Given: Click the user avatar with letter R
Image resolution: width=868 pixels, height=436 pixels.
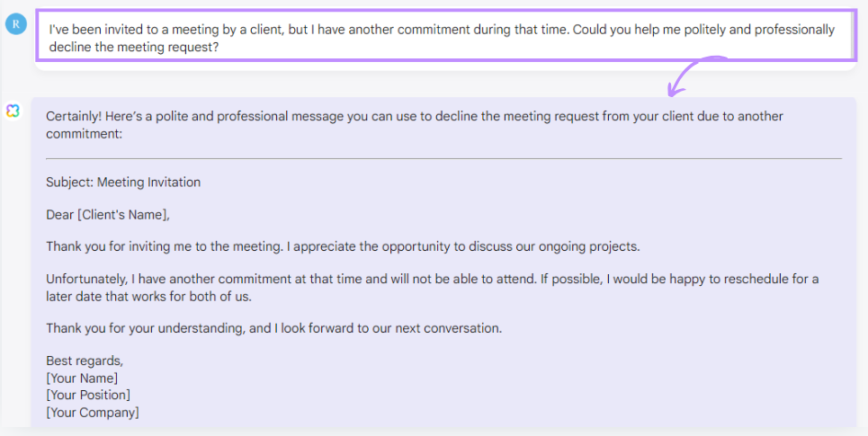Looking at the screenshot, I should 15,24.
